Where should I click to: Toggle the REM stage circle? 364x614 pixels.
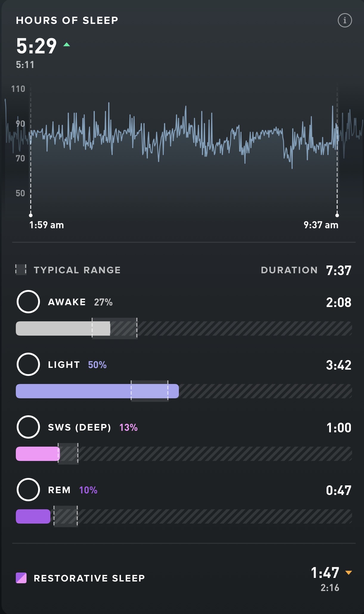pyautogui.click(x=28, y=490)
